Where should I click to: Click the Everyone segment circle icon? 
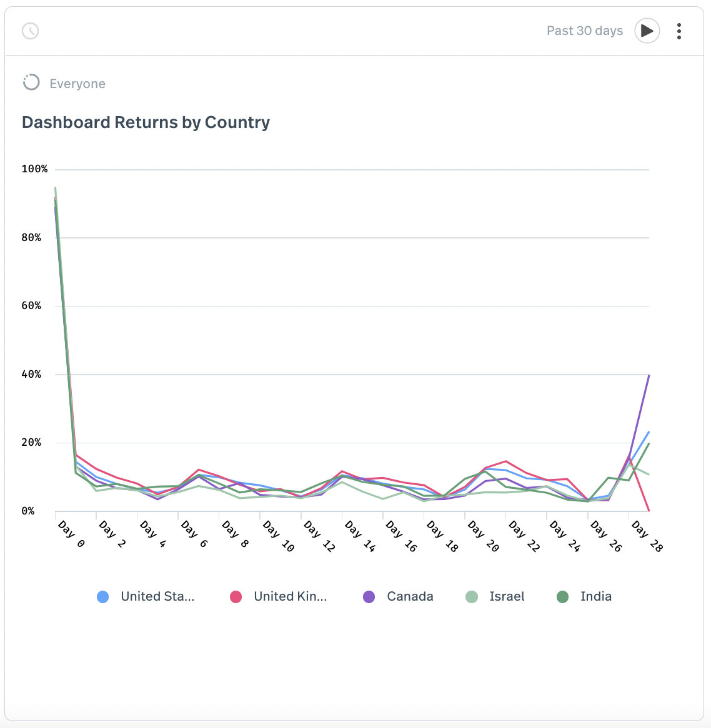click(31, 82)
